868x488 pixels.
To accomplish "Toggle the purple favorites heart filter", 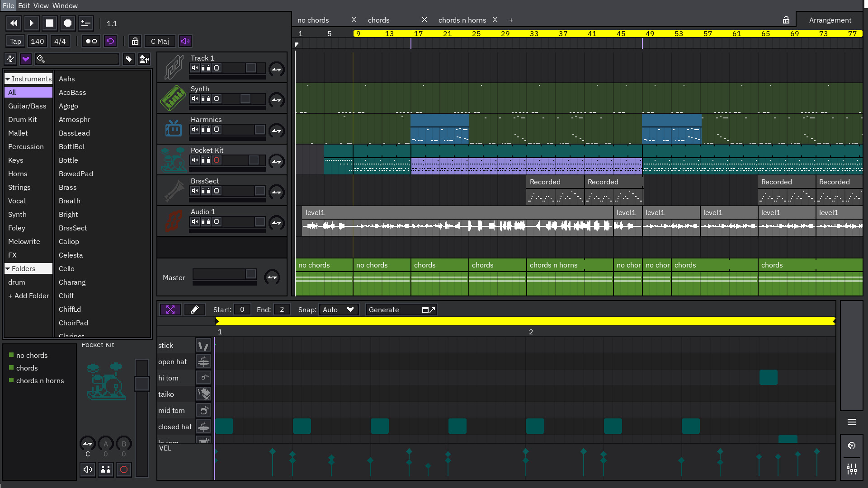I will coord(26,59).
